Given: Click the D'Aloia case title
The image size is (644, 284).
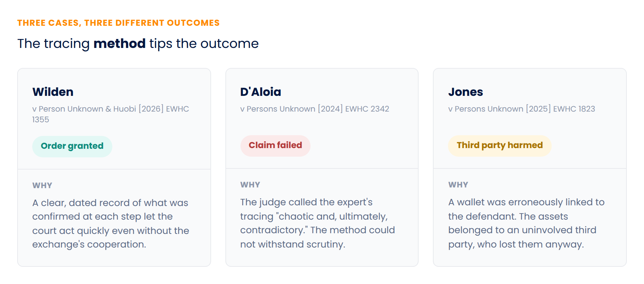Looking at the screenshot, I should (x=260, y=92).
